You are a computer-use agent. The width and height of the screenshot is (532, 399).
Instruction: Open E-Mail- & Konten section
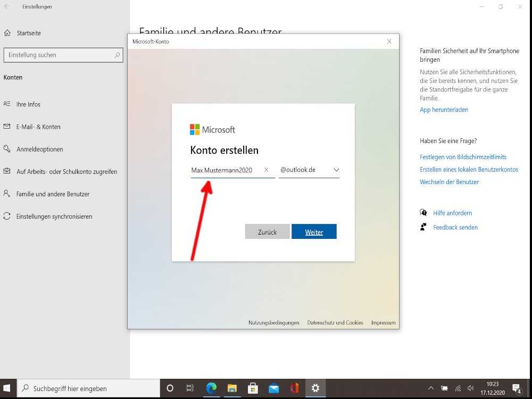[38, 127]
